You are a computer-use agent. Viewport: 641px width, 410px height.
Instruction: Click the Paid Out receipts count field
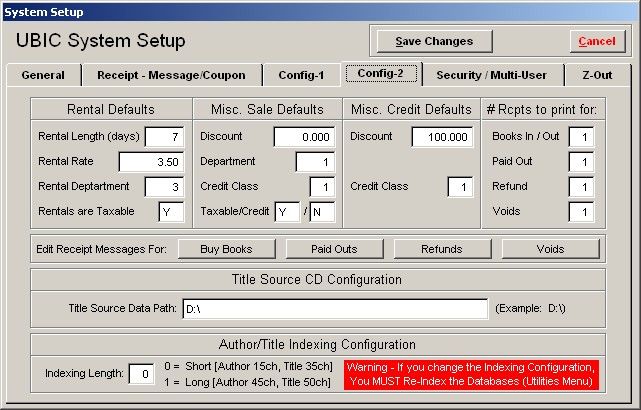pyautogui.click(x=581, y=162)
